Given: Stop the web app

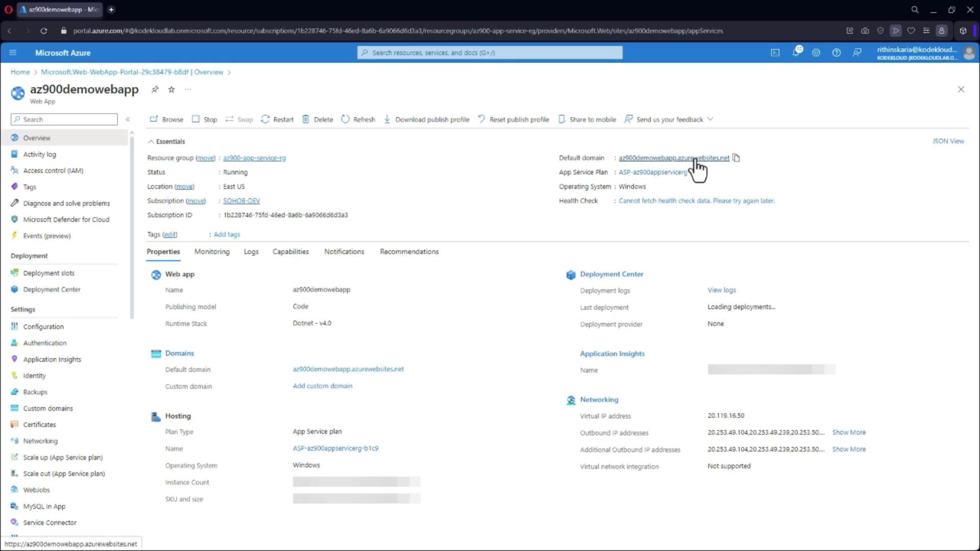Looking at the screenshot, I should click(204, 119).
